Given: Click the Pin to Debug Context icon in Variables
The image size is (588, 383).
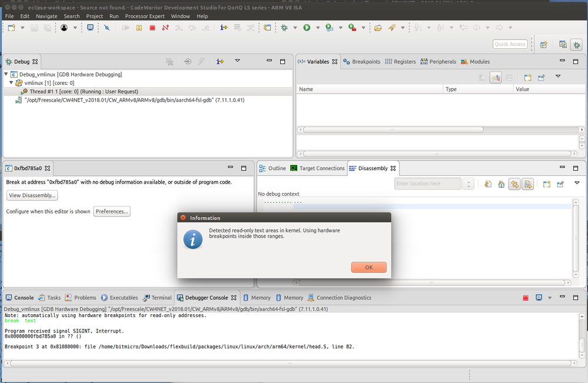Looking at the screenshot, I should point(541,78).
